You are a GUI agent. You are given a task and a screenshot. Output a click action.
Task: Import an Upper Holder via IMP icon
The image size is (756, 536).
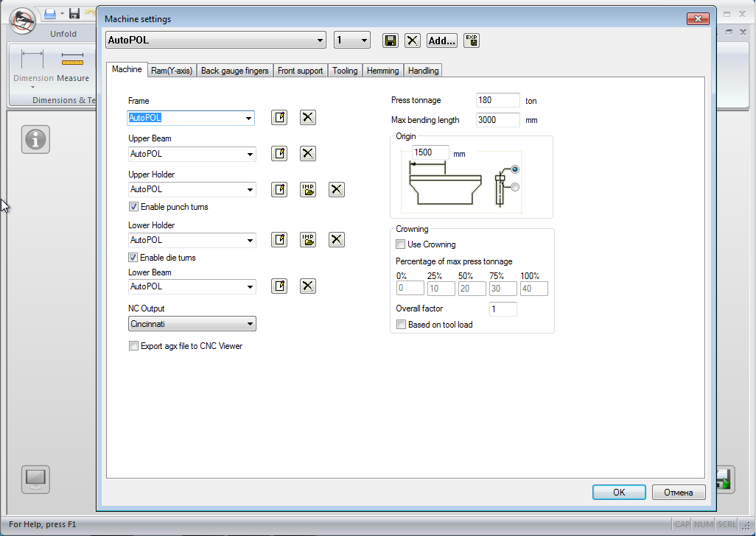308,189
